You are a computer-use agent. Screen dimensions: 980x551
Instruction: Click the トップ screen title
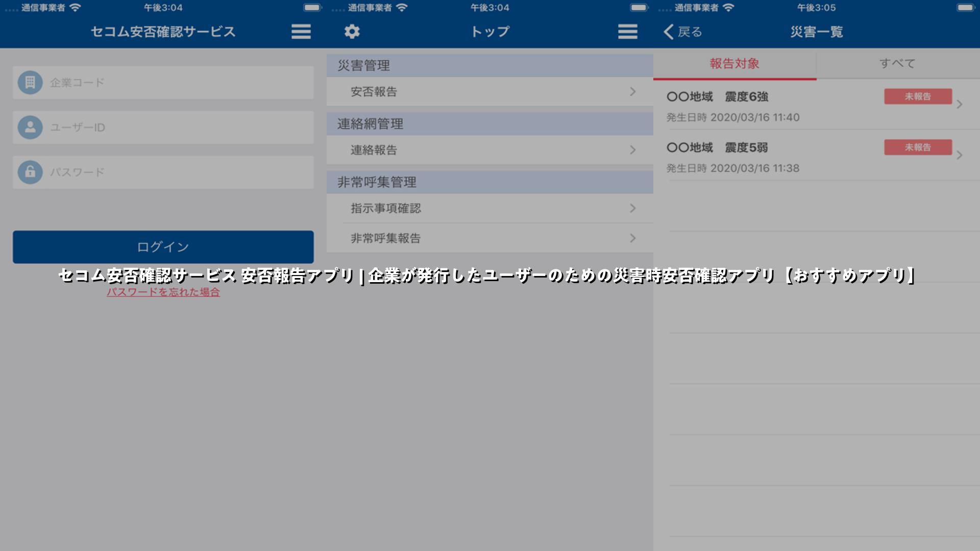(490, 32)
